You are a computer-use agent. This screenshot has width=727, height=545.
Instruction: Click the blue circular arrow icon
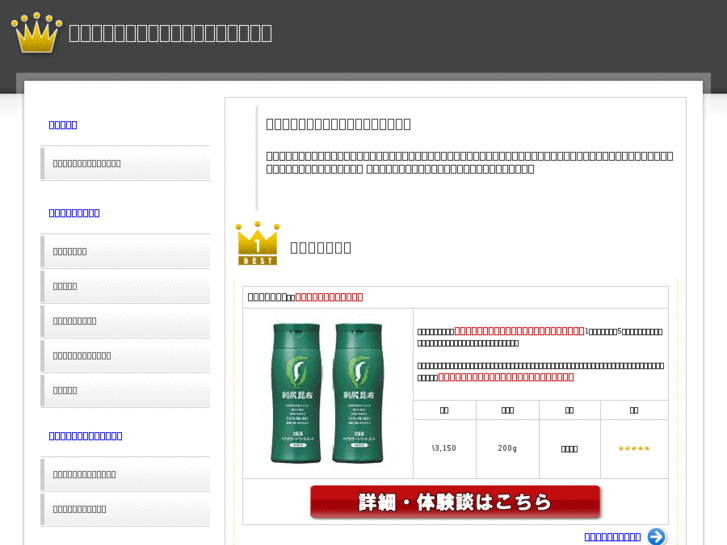click(657, 536)
